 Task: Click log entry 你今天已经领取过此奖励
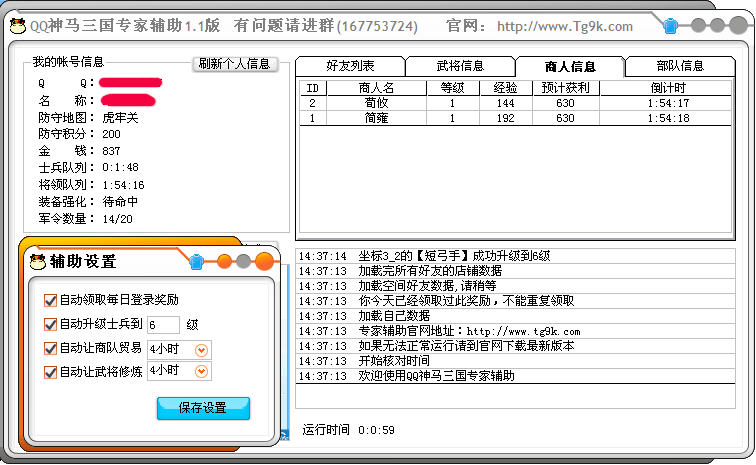[515, 301]
